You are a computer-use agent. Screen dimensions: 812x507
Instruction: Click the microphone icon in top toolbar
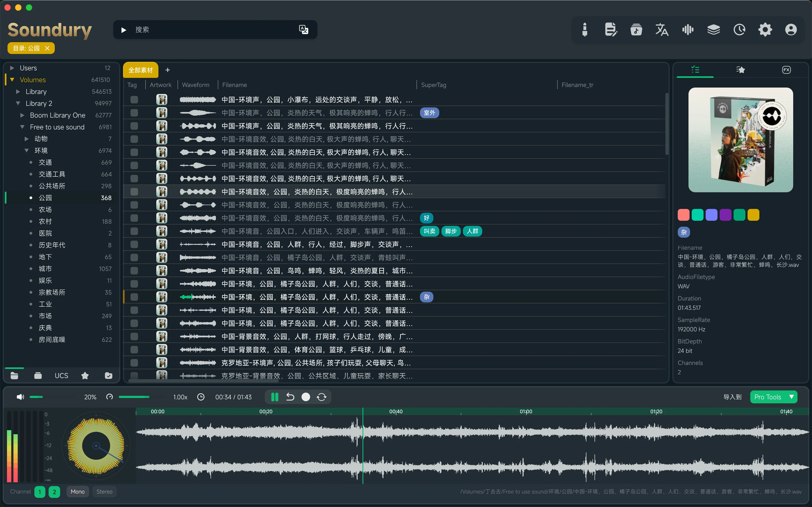pos(585,30)
